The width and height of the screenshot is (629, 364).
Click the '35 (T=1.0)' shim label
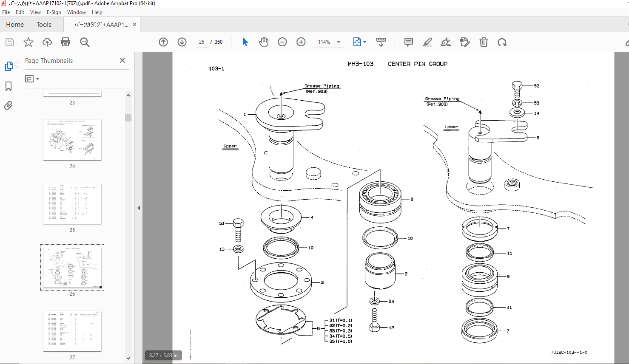point(341,341)
